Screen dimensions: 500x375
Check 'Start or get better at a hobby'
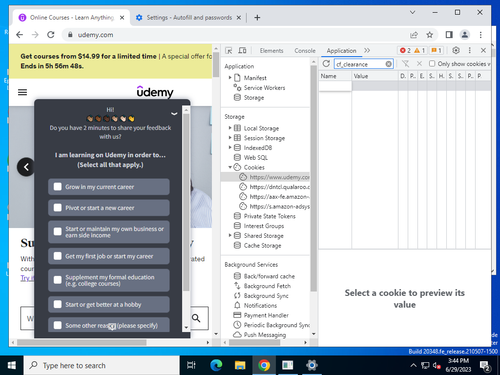click(58, 304)
